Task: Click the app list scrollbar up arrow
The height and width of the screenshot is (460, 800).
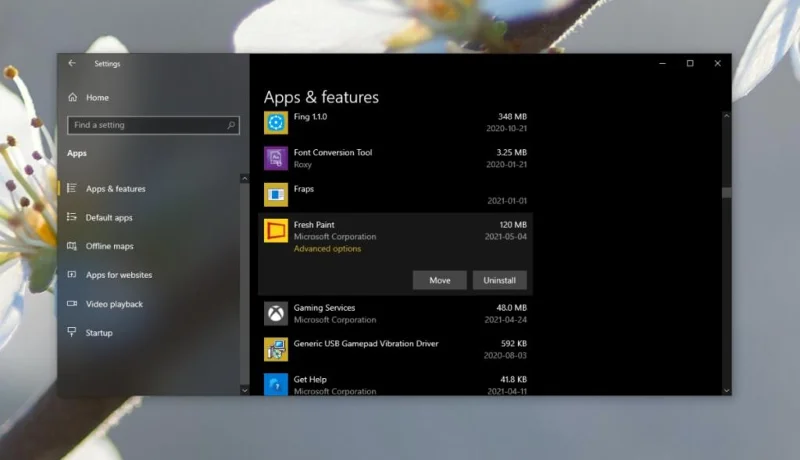Action: click(x=727, y=116)
